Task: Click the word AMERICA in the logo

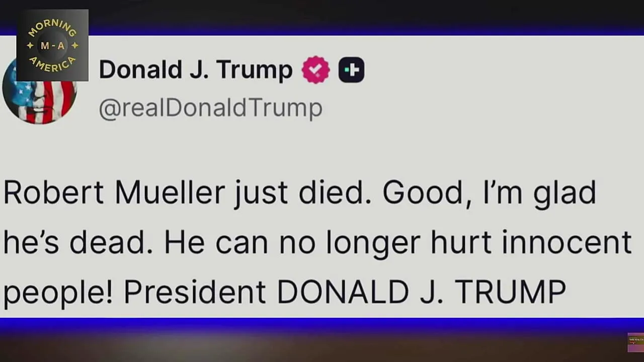Action: (x=52, y=64)
